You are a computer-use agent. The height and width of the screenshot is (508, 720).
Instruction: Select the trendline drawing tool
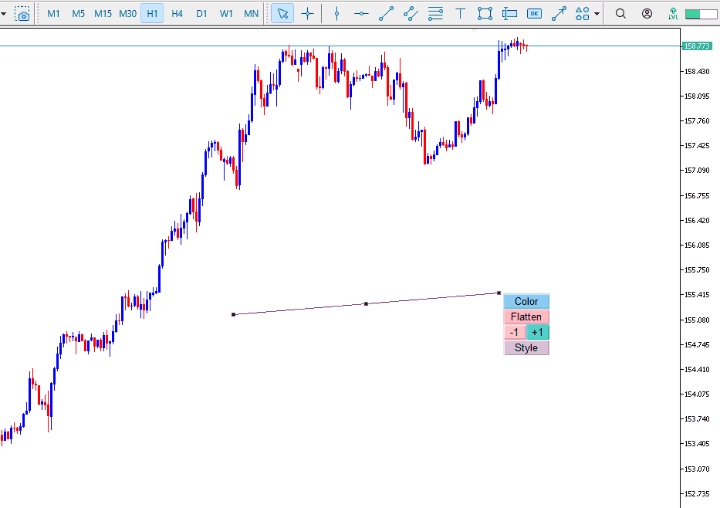386,14
